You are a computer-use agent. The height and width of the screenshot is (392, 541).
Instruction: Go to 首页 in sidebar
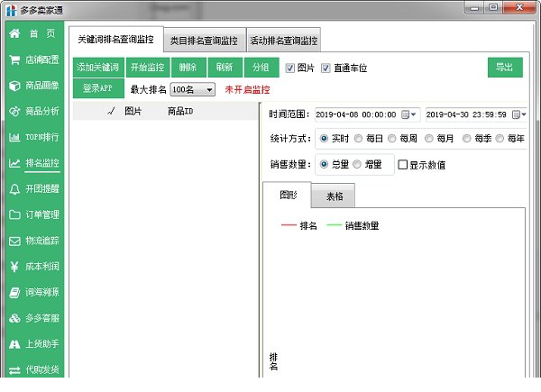(42, 33)
